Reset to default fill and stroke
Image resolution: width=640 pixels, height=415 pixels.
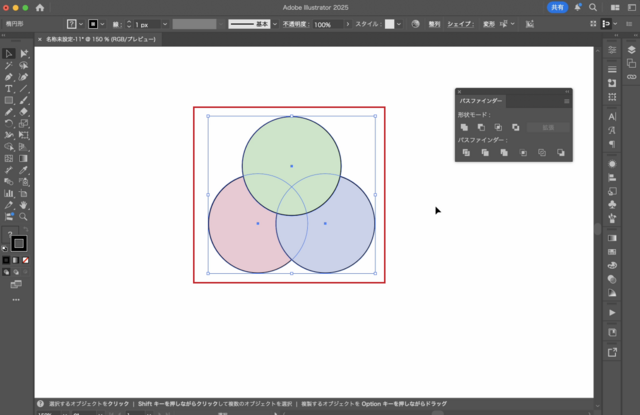(x=4, y=249)
